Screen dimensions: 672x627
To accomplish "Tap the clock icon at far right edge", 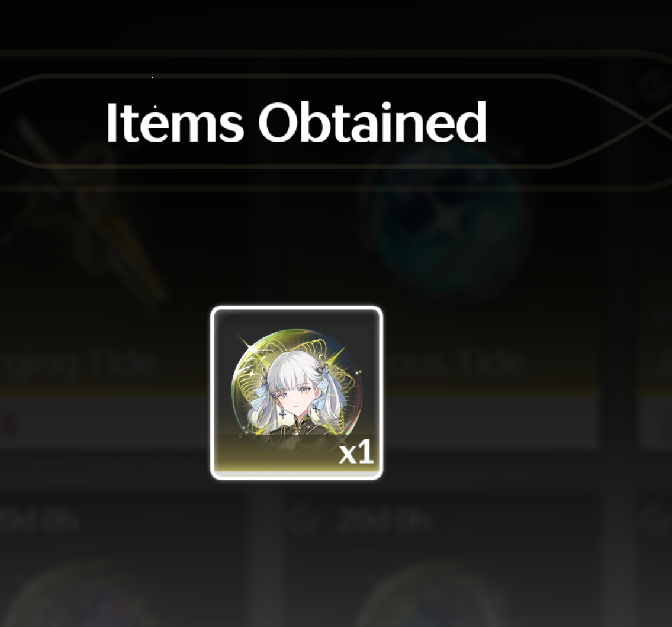I will click(659, 520).
